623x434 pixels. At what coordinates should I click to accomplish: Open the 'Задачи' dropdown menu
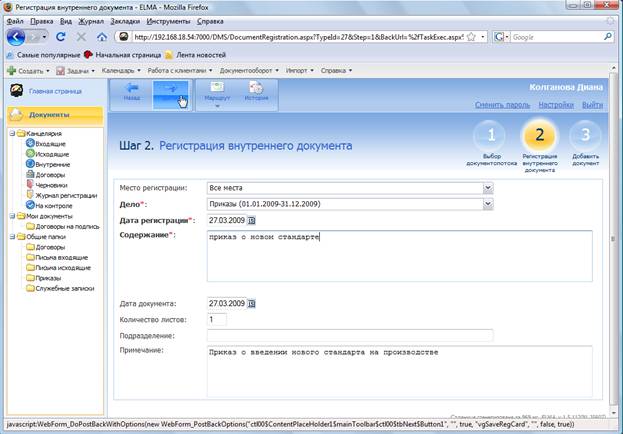pos(75,71)
